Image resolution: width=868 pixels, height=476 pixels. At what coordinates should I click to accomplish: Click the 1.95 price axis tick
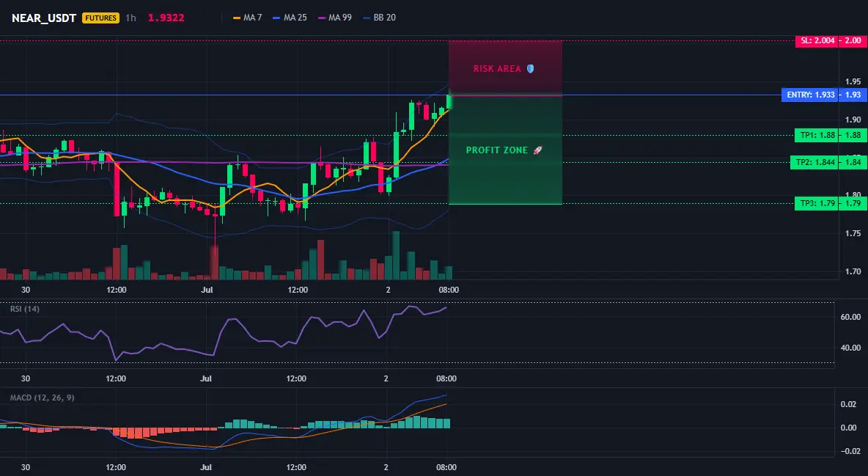coord(853,82)
